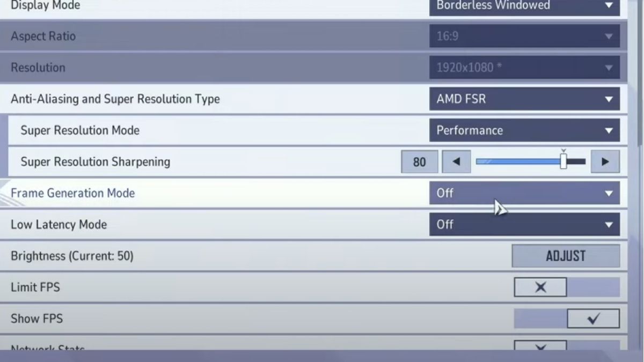
Task: Open the Super Resolution Mode dropdown
Action: pos(524,130)
